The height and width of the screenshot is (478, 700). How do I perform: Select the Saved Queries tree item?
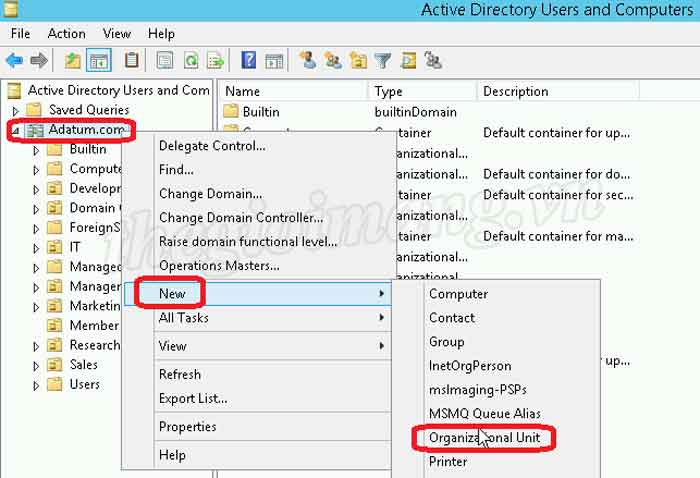[x=89, y=110]
